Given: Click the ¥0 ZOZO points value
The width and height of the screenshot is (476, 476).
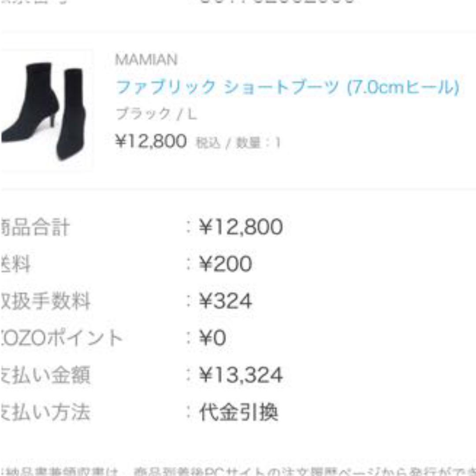Looking at the screenshot, I should (x=212, y=338).
